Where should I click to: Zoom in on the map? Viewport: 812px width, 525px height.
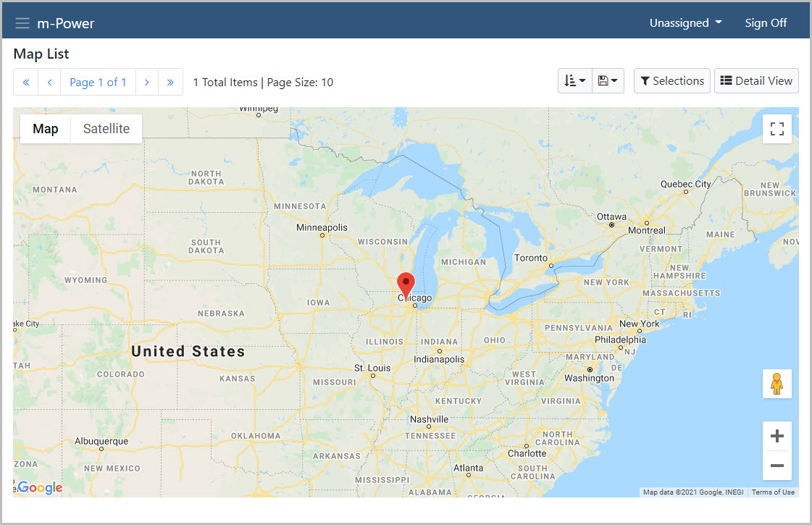click(x=777, y=436)
